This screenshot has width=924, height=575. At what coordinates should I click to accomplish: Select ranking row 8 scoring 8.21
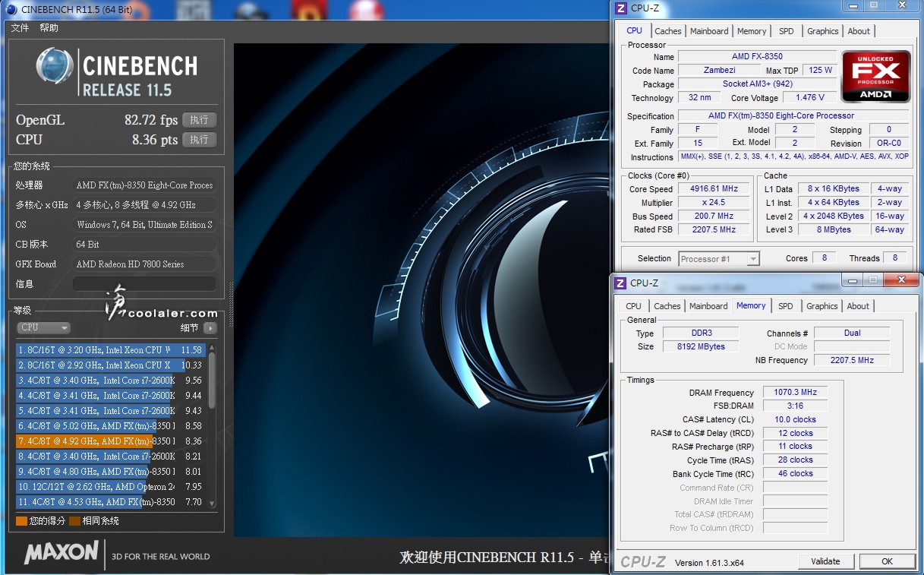(x=111, y=457)
